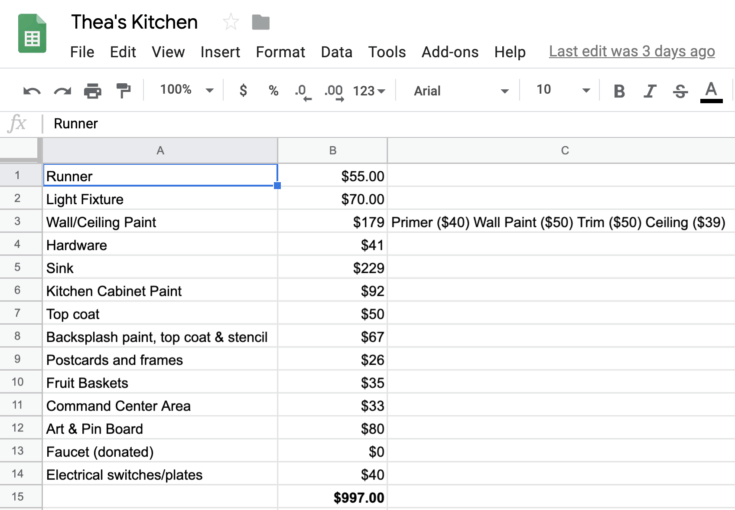Decrease decimal places icon
Image resolution: width=735 pixels, height=510 pixels.
303,91
